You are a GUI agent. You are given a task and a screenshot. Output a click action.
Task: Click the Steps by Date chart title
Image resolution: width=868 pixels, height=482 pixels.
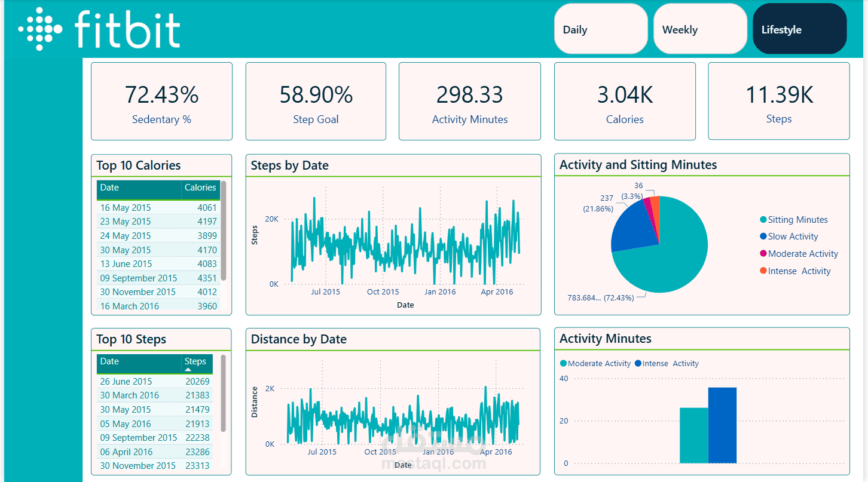(290, 165)
